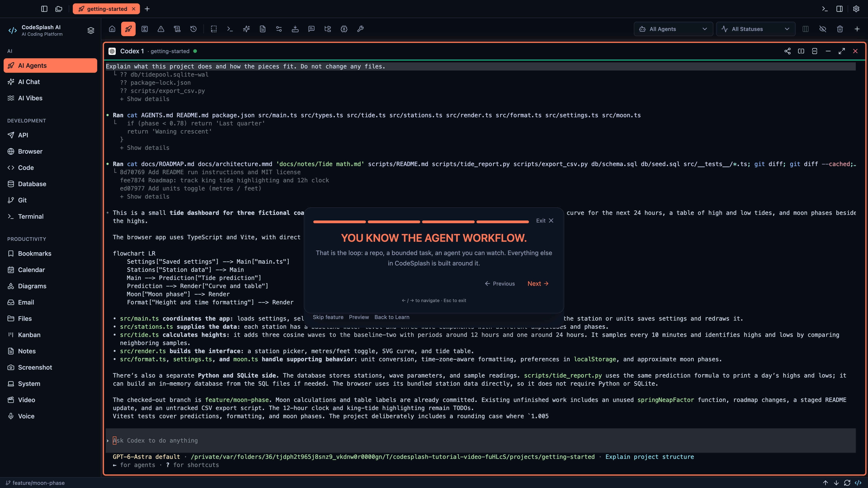Open the settings gear at top right
868x488 pixels.
tap(856, 9)
